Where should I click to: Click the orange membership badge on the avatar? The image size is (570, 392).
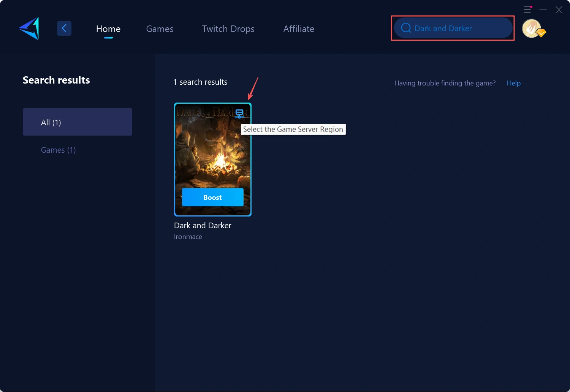click(x=541, y=33)
